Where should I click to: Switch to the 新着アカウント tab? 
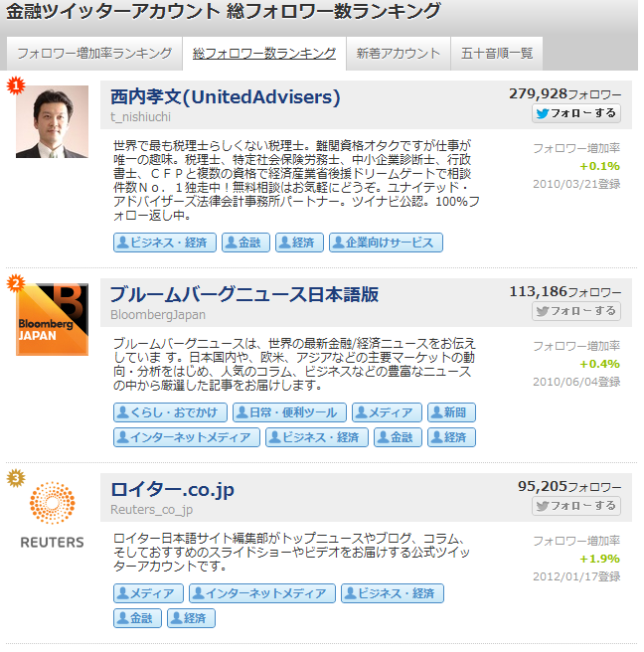tap(399, 54)
